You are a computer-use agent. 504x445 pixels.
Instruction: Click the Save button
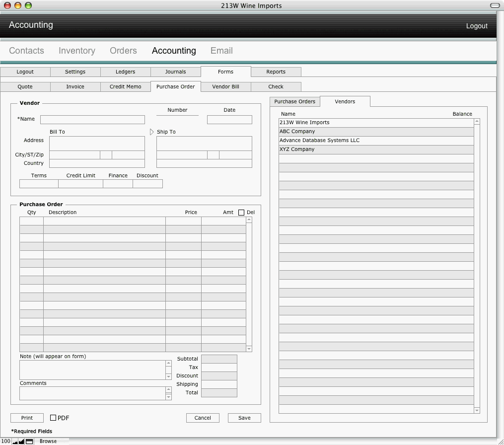point(244,418)
